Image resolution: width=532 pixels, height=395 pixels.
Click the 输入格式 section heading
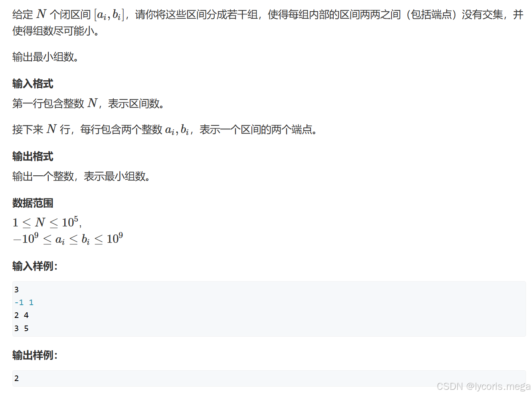click(x=33, y=84)
